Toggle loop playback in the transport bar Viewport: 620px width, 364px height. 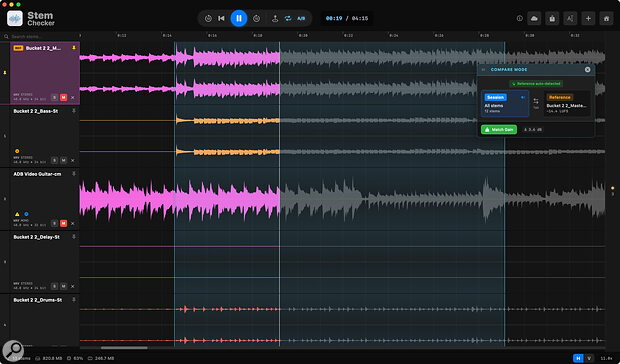pyautogui.click(x=288, y=19)
